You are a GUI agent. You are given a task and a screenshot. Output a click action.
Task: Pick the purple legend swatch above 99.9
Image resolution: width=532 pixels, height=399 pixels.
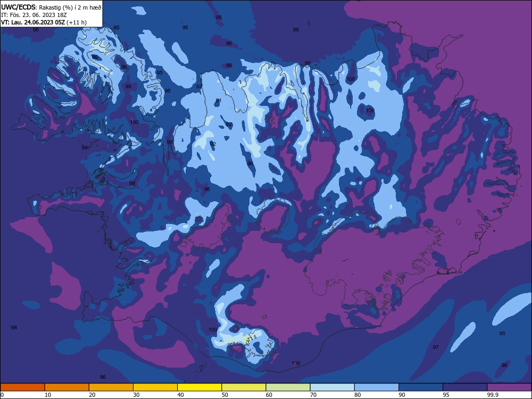(x=510, y=387)
